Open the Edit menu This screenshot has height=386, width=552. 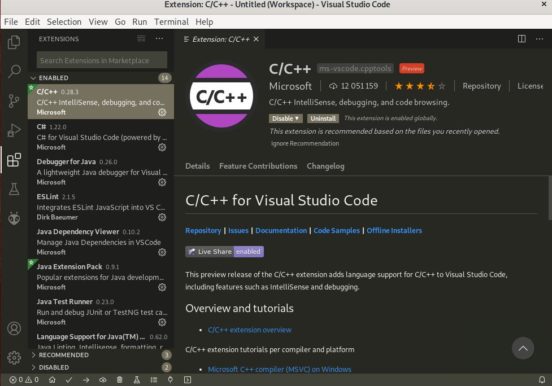(x=32, y=22)
